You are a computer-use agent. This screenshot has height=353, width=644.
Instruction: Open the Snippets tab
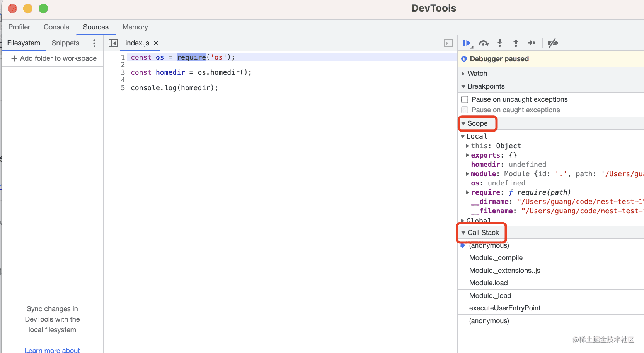point(65,43)
